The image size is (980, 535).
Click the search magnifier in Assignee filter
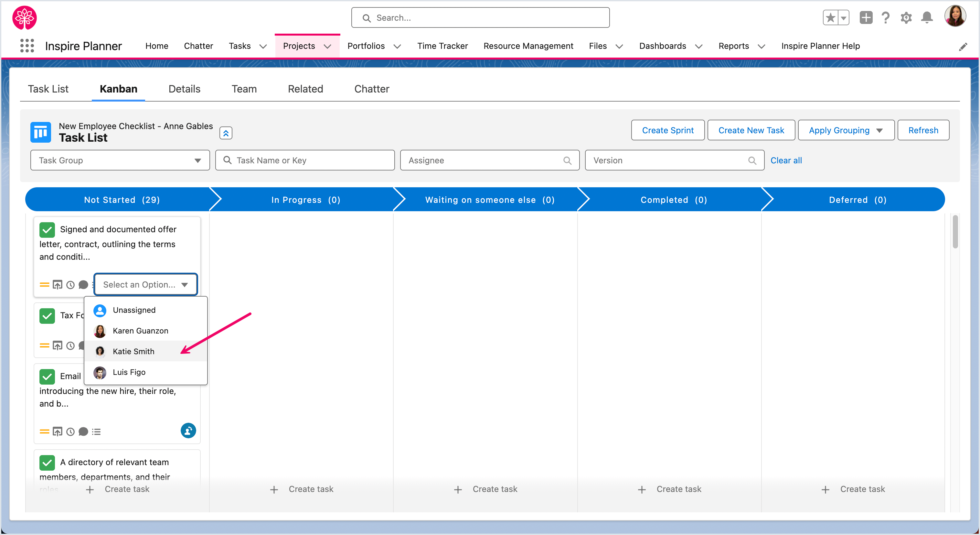coord(567,160)
